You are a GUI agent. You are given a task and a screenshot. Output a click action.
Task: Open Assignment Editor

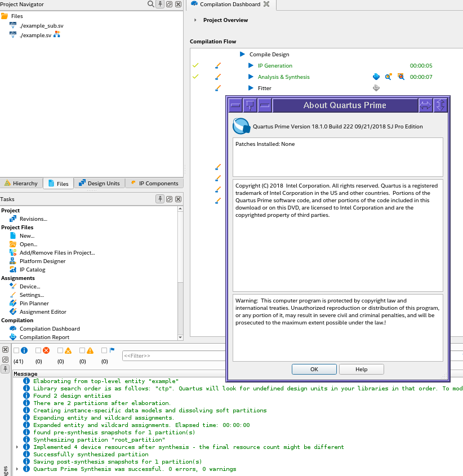[x=43, y=312]
